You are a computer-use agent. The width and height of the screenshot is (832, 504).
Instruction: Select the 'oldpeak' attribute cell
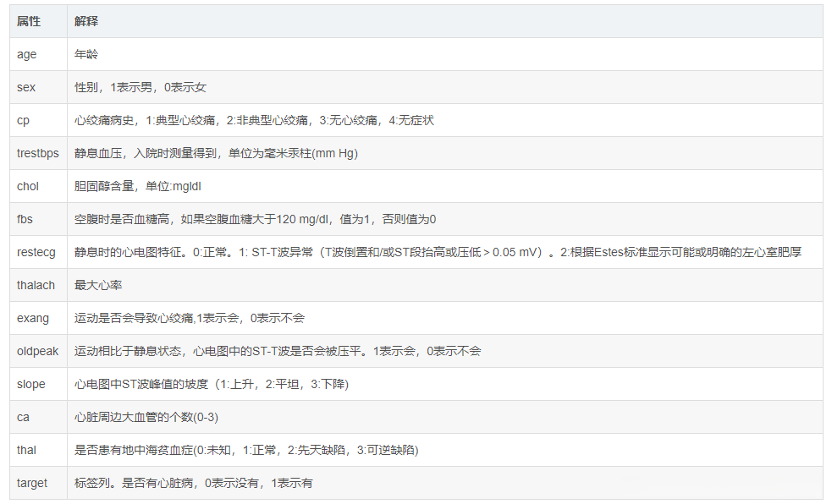click(x=38, y=351)
